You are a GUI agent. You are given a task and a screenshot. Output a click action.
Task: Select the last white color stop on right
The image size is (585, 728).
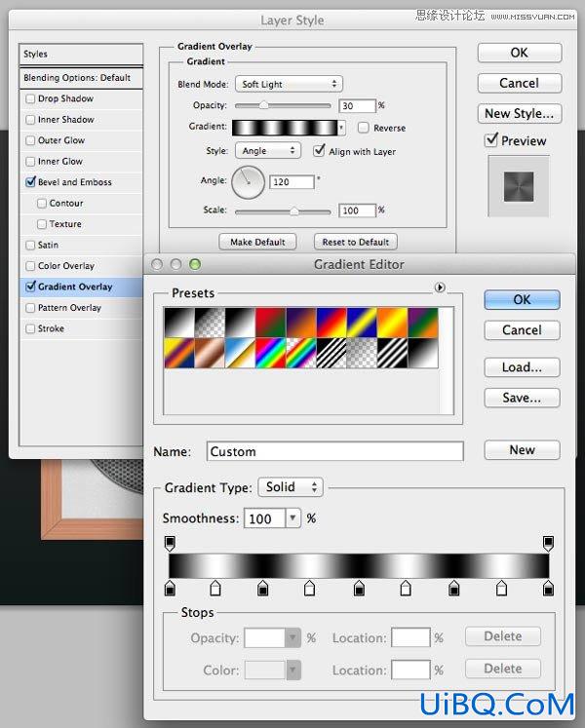tap(501, 588)
